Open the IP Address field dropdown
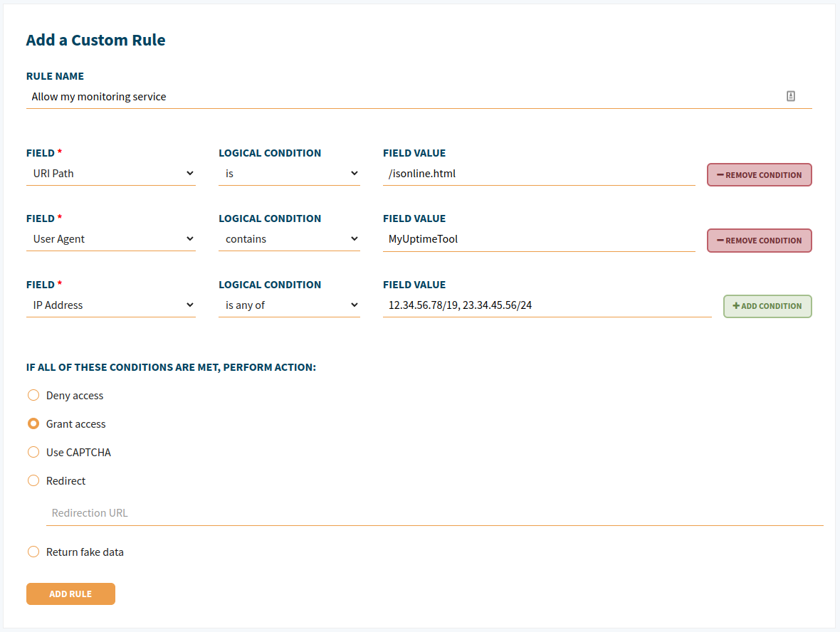This screenshot has height=632, width=840. (x=111, y=305)
